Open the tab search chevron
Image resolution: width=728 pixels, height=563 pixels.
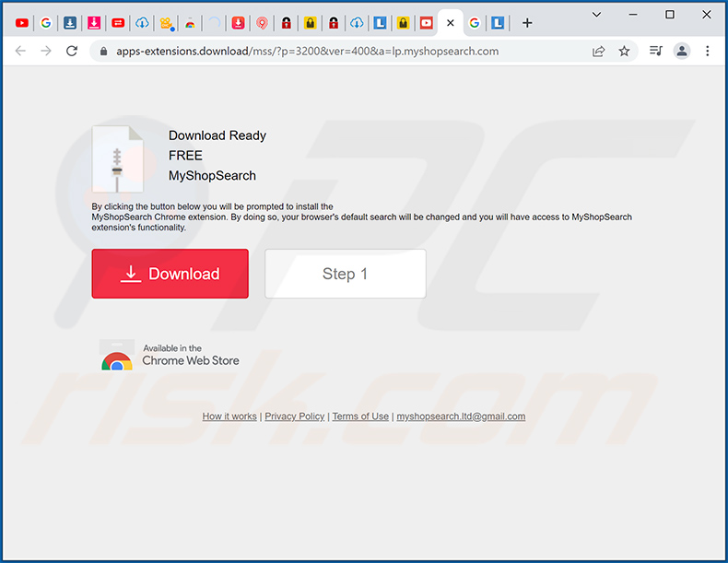tap(596, 15)
